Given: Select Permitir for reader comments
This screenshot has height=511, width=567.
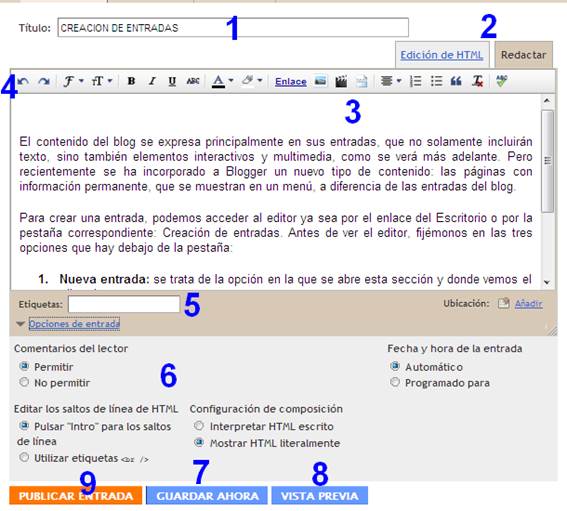Looking at the screenshot, I should pos(24,366).
